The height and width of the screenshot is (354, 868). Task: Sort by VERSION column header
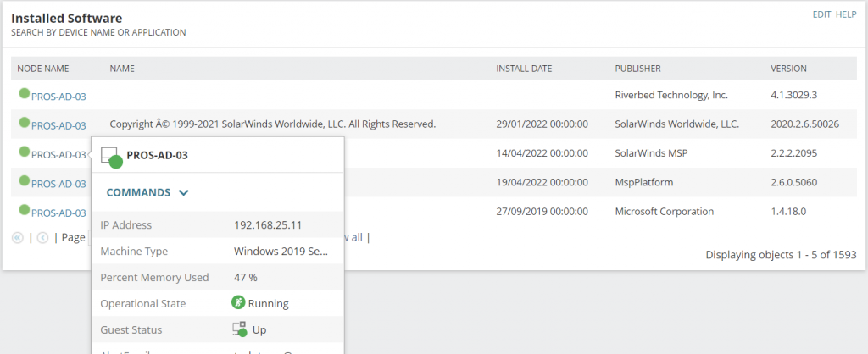pyautogui.click(x=788, y=69)
